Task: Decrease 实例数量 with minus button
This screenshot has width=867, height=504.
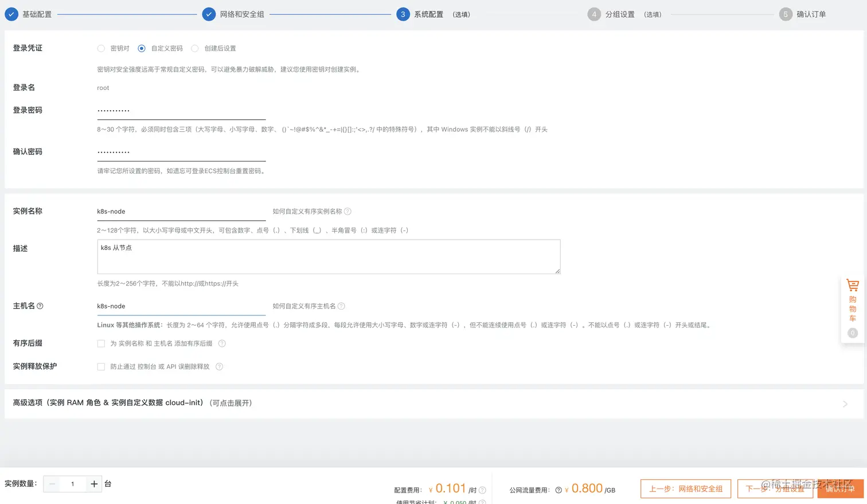Action: pyautogui.click(x=52, y=484)
